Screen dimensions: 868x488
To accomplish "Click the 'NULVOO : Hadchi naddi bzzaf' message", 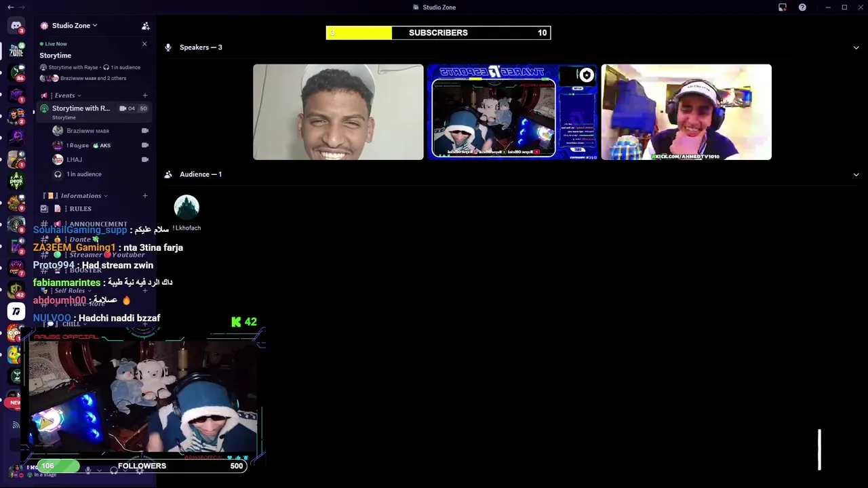I will 96,318.
